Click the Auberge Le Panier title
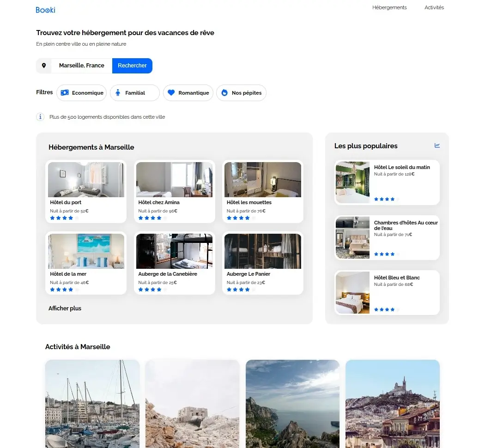This screenshot has width=485, height=448. click(249, 274)
